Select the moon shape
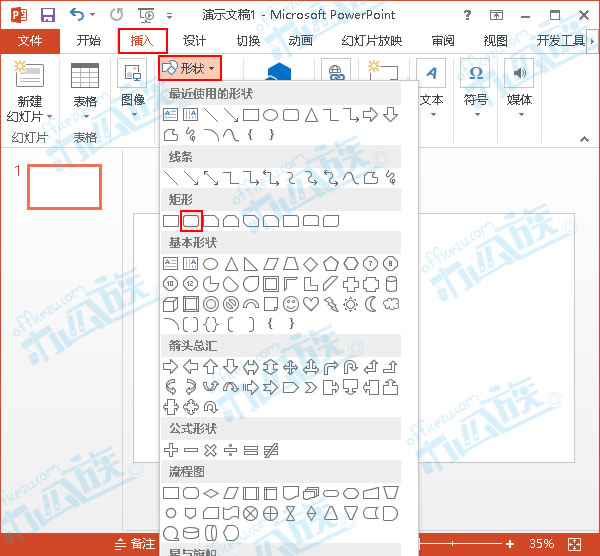 (x=370, y=304)
